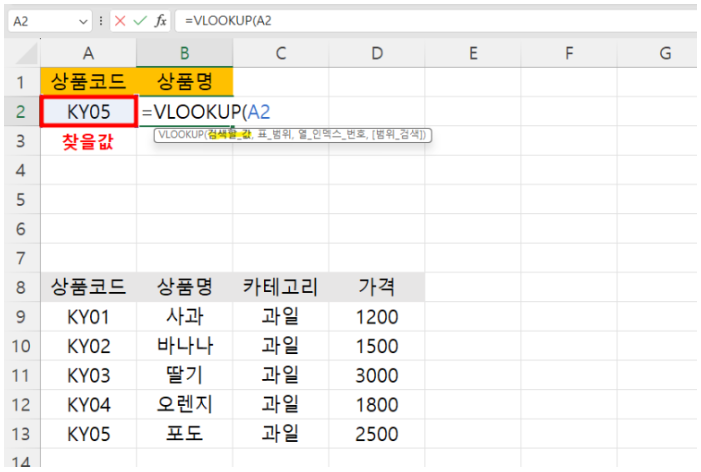Image resolution: width=701 pixels, height=472 pixels.
Task: Open Insert Function with the fx icon
Action: tap(160, 20)
